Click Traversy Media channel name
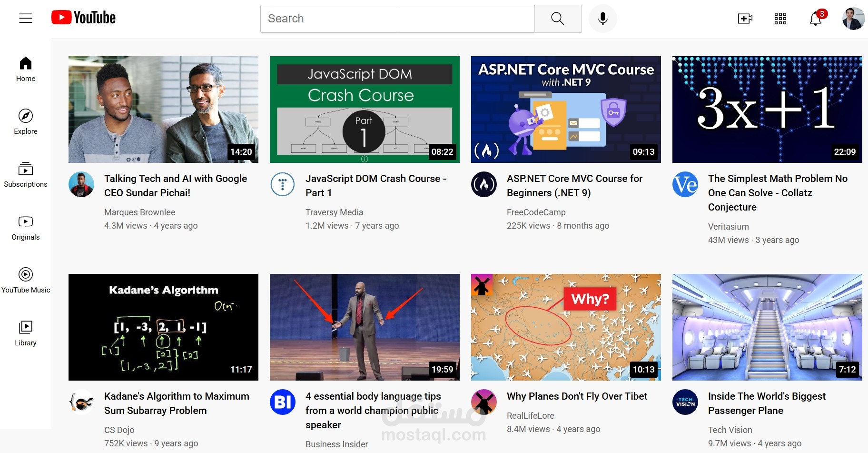868x453 pixels. (x=334, y=212)
